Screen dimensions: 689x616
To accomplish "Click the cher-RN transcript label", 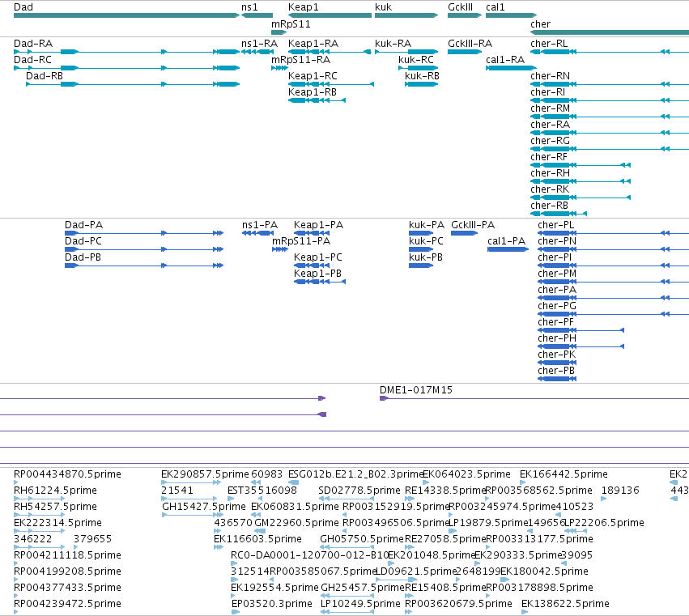I will pos(550,76).
